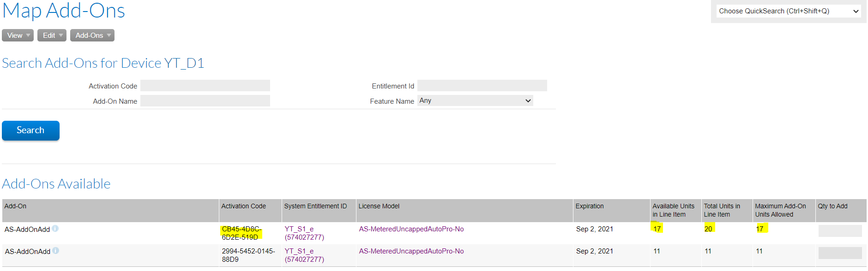Viewport: 868px width, 271px height.
Task: Open AS-MeteredUncappedAutoPro-No link in first row
Action: 411,229
